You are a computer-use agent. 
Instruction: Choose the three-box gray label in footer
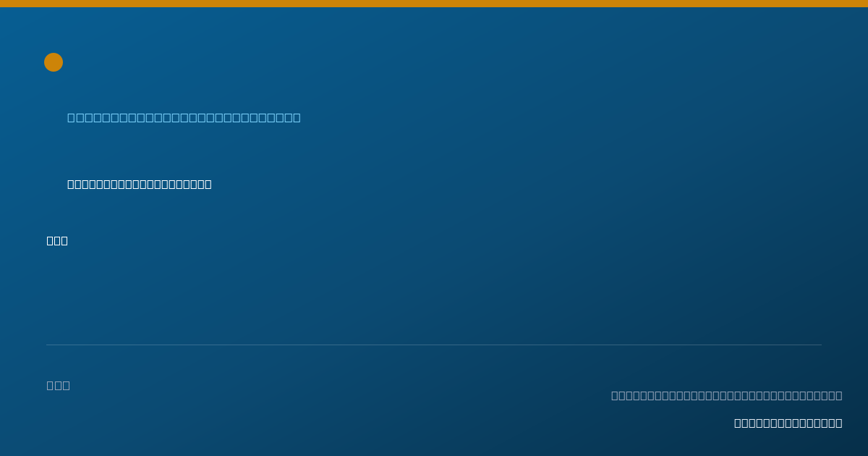click(x=58, y=385)
